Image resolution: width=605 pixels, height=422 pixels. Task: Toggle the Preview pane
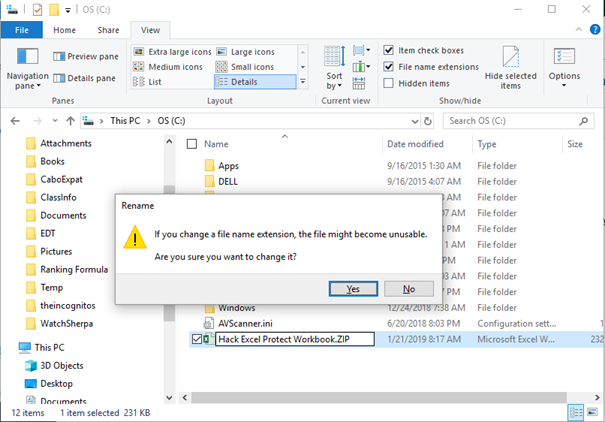point(86,56)
